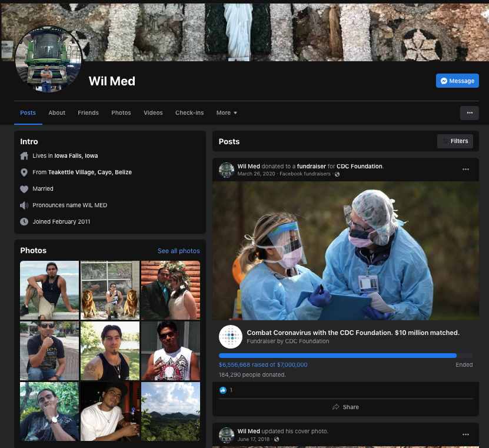Click the 184,290 people donated text
The image size is (489, 448).
pos(252,374)
